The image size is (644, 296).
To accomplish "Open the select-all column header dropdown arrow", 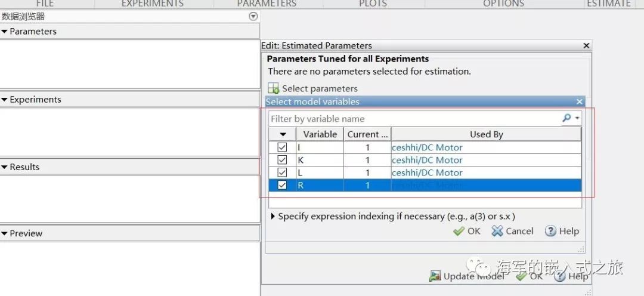I will click(283, 134).
